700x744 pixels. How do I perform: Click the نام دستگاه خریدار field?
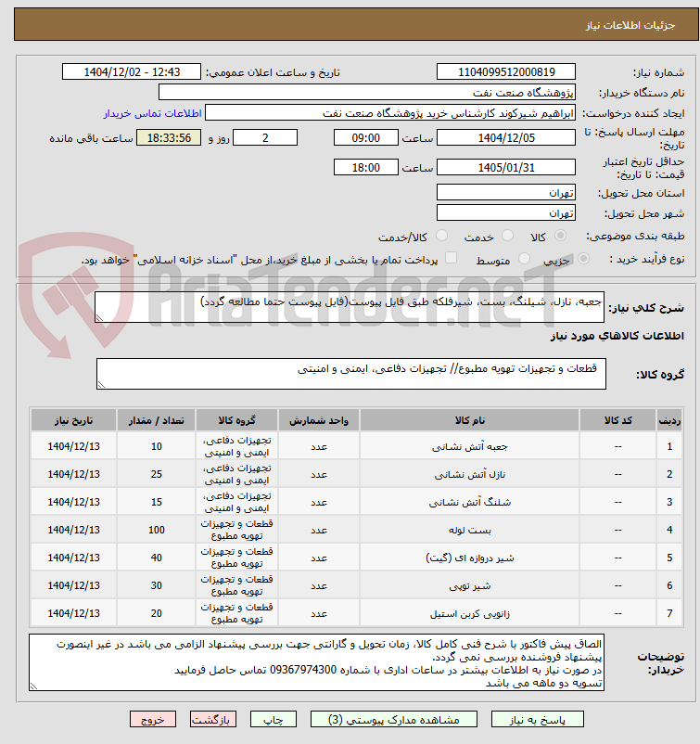tap(367, 92)
